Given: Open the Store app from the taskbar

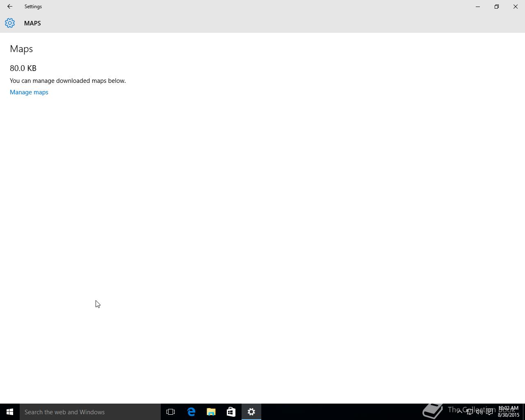Looking at the screenshot, I should pos(231,412).
